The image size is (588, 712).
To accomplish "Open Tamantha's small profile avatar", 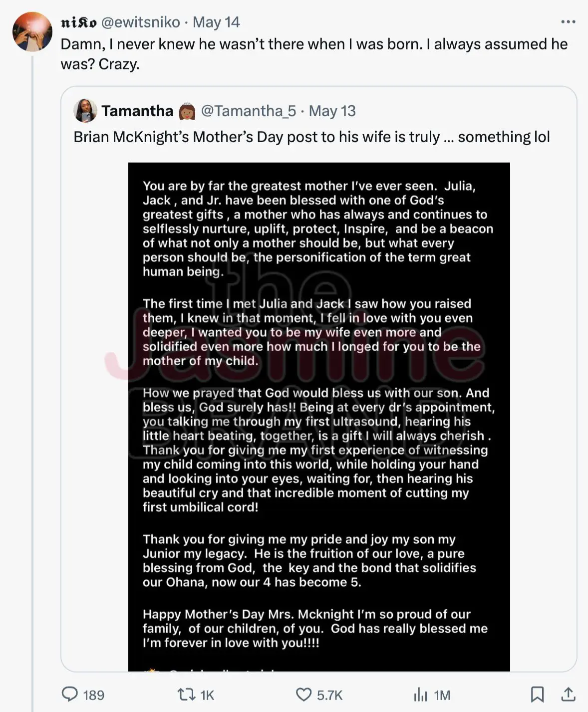I will point(85,110).
